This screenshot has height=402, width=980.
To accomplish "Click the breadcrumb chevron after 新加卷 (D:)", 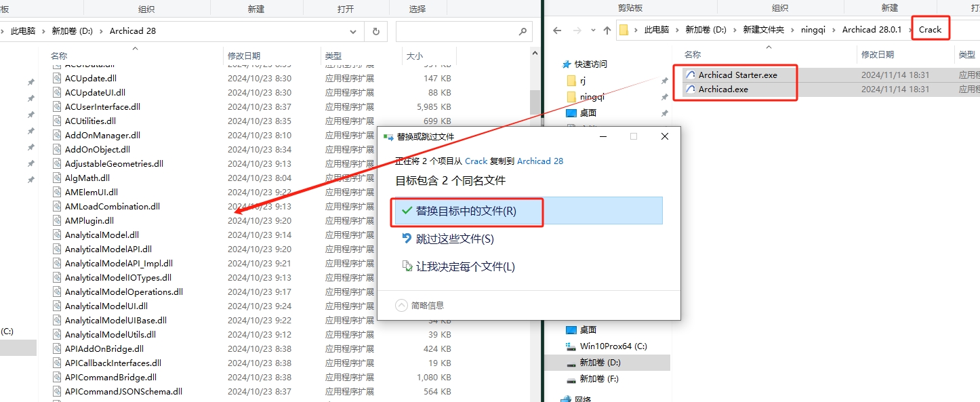I will [102, 30].
